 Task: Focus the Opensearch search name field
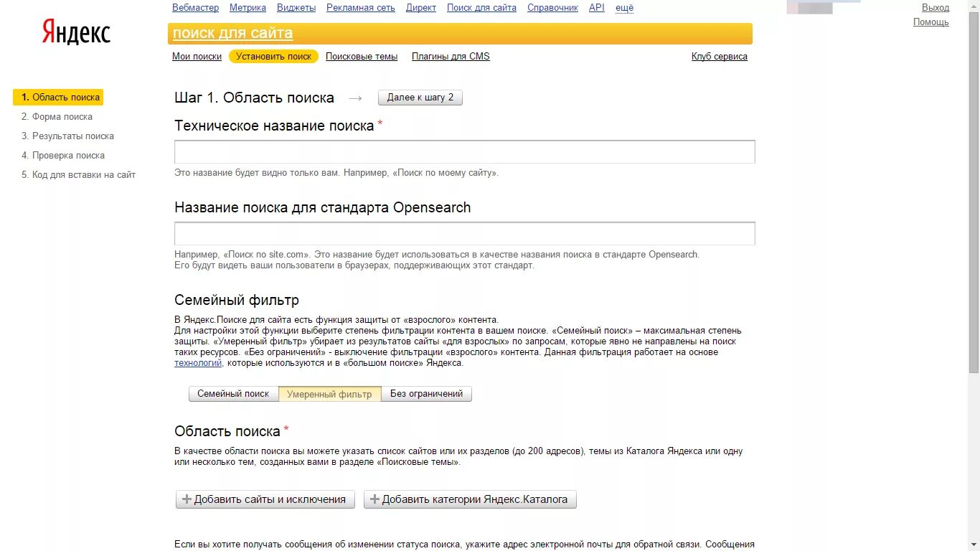click(x=465, y=234)
